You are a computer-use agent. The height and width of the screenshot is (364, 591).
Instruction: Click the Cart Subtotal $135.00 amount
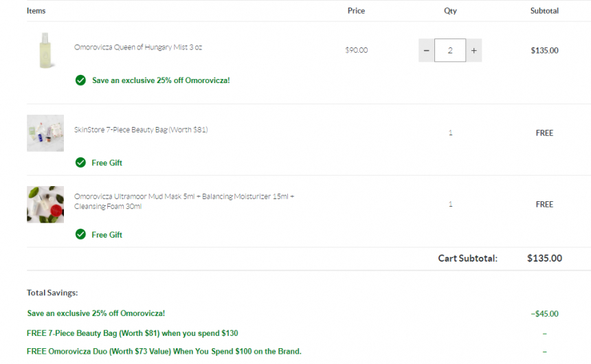pos(544,258)
